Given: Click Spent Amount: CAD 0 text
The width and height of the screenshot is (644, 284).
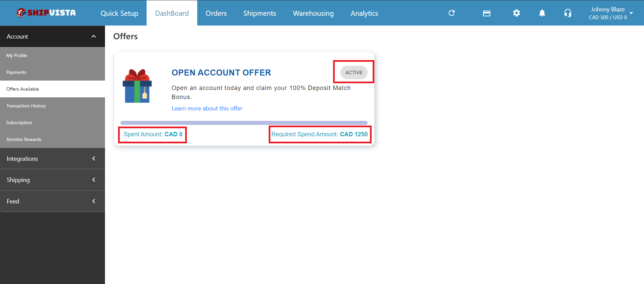Looking at the screenshot, I should (153, 134).
